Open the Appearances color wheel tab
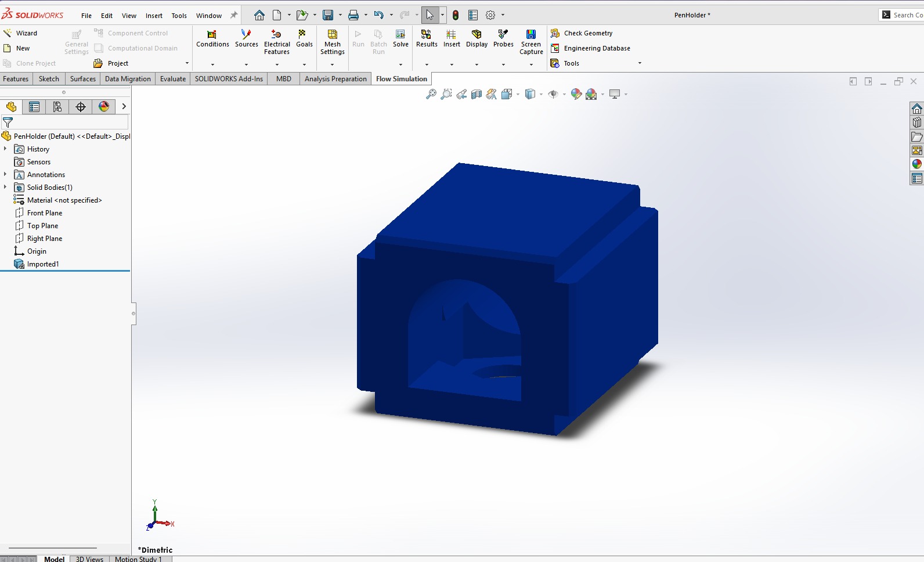924x562 pixels. coord(917,164)
